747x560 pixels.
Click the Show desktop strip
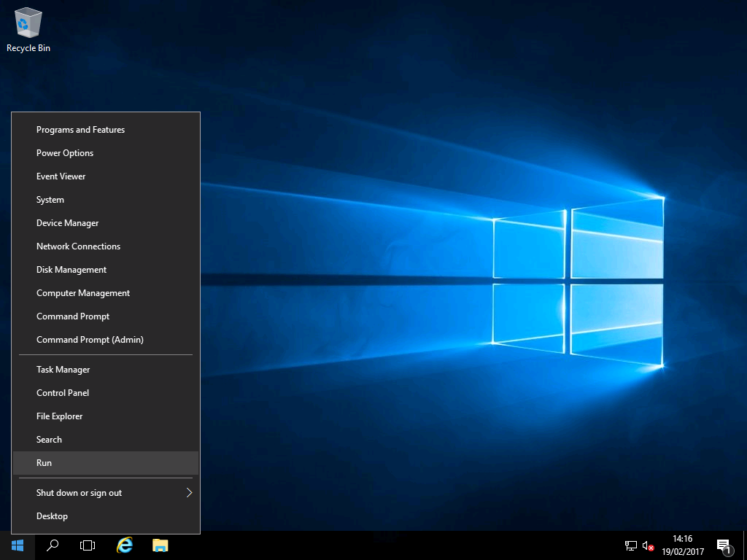pyautogui.click(x=745, y=545)
